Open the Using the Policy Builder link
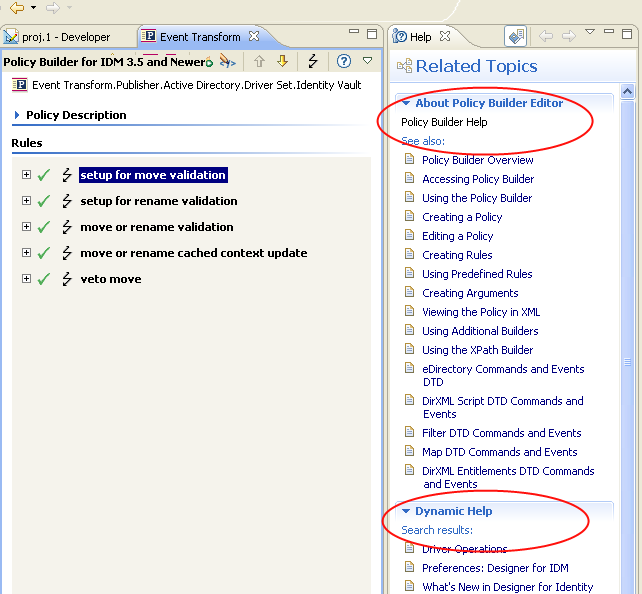 (x=477, y=198)
